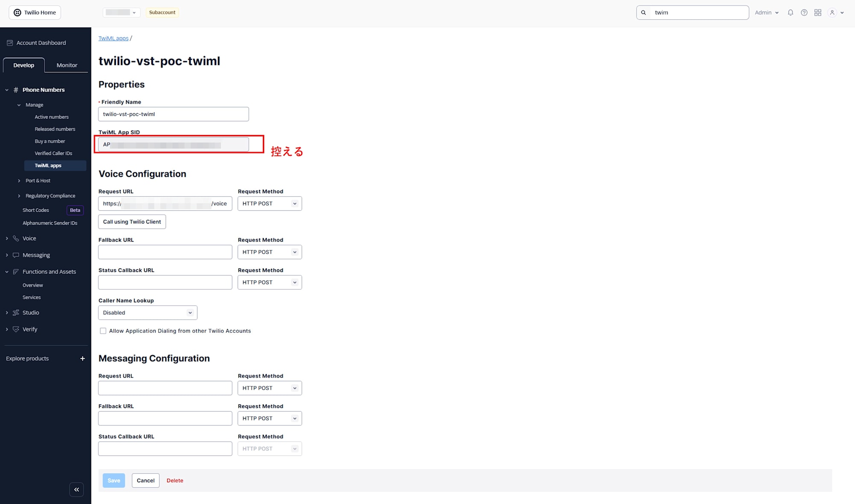Click the red Delete link
The width and height of the screenshot is (855, 504).
click(175, 480)
